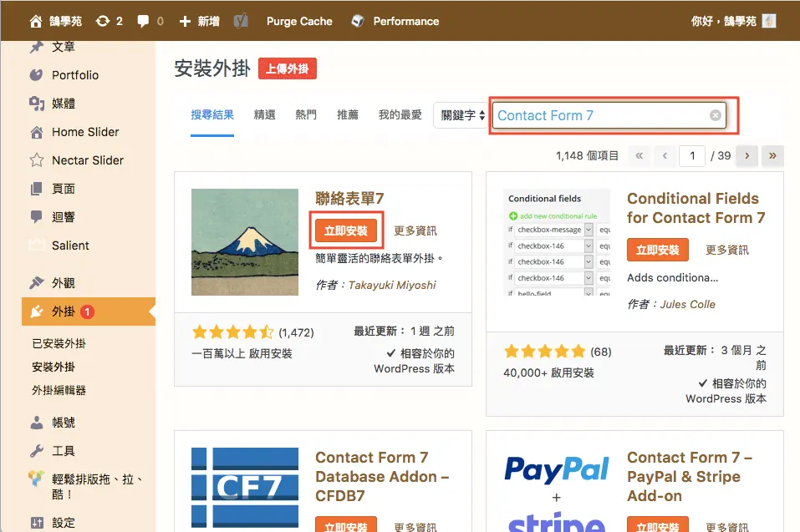Open the Nectar Slider star icon
This screenshot has height=532, width=800.
(36, 160)
